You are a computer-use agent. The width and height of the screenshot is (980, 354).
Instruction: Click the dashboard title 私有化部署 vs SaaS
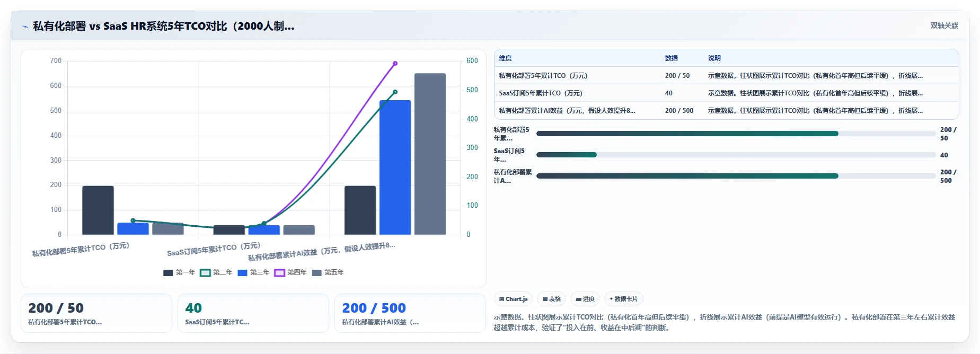(163, 26)
